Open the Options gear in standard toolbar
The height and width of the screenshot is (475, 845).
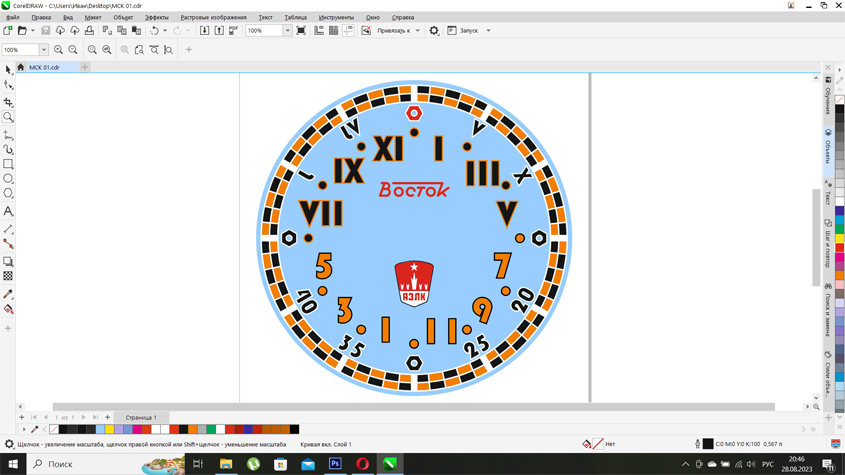click(434, 31)
